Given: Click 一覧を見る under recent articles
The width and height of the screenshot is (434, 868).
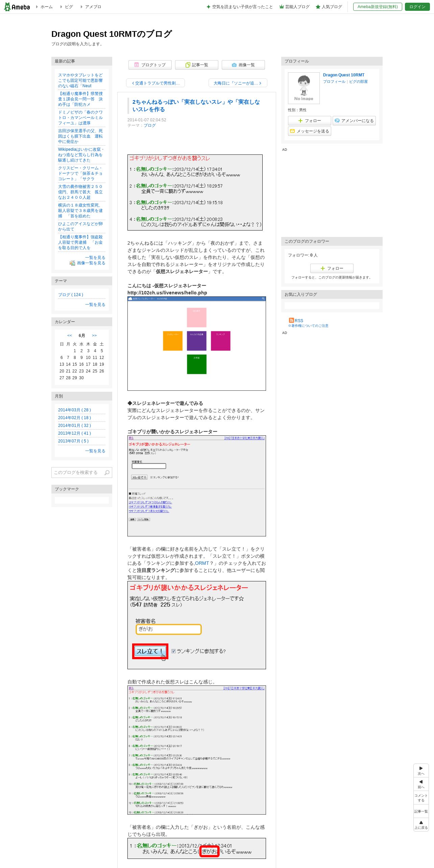Looking at the screenshot, I should point(95,258).
